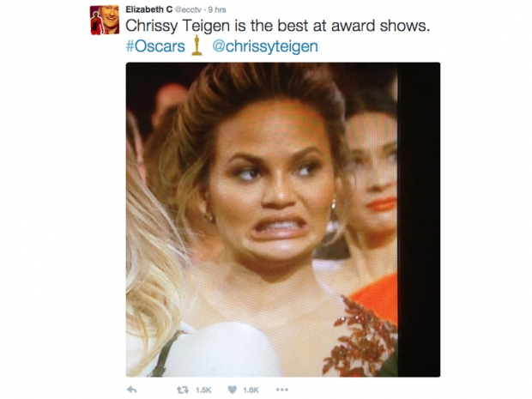Open the attached photo in the tweet
The image size is (532, 399).
pyautogui.click(x=283, y=220)
